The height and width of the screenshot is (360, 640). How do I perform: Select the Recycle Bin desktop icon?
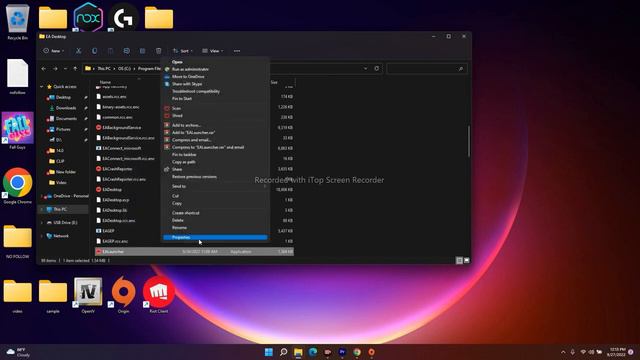coord(18,22)
